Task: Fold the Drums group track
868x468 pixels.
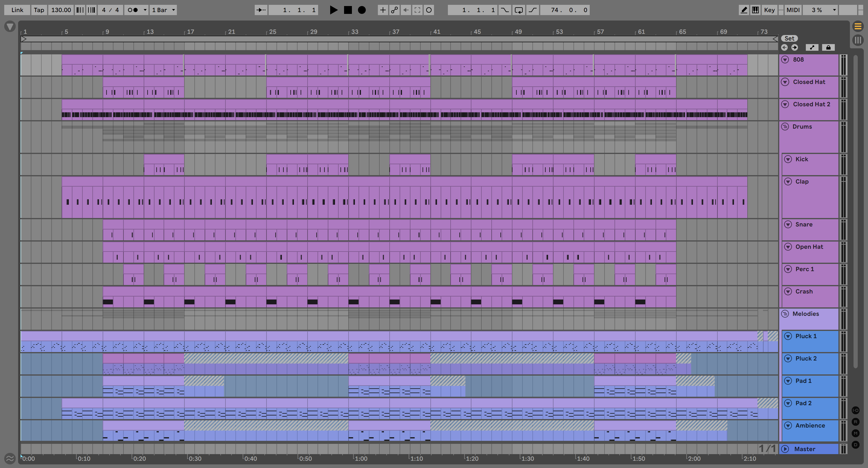Action: (785, 127)
